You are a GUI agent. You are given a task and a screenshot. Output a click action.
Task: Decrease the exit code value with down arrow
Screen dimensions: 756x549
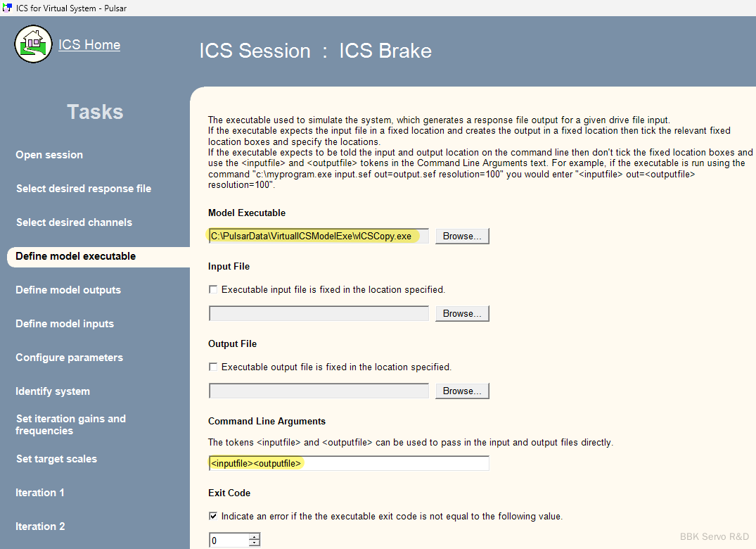tap(255, 543)
